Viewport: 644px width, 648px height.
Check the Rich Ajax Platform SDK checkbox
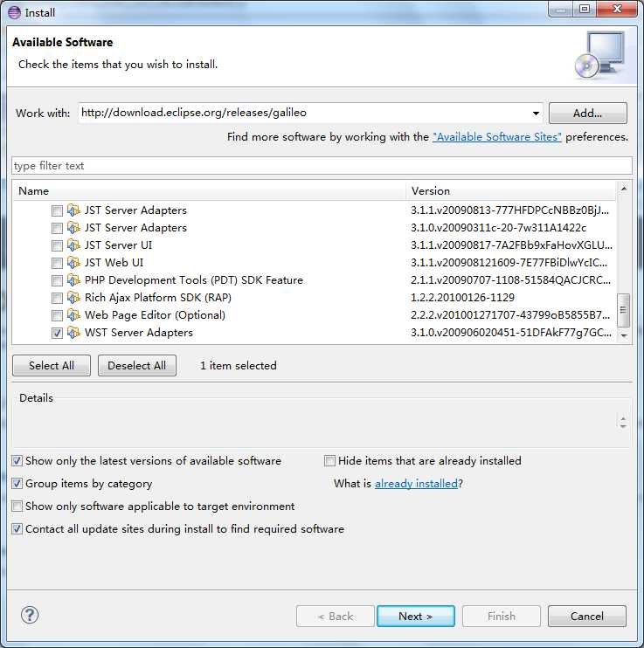coord(57,298)
